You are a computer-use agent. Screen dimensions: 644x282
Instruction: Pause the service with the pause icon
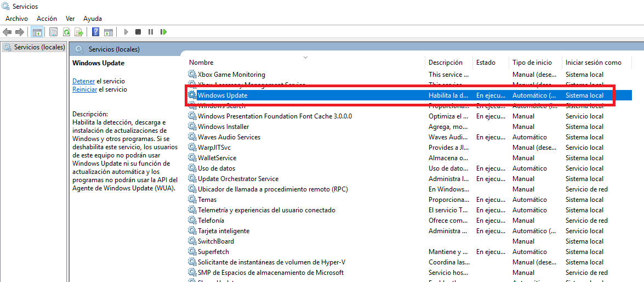[x=151, y=32]
